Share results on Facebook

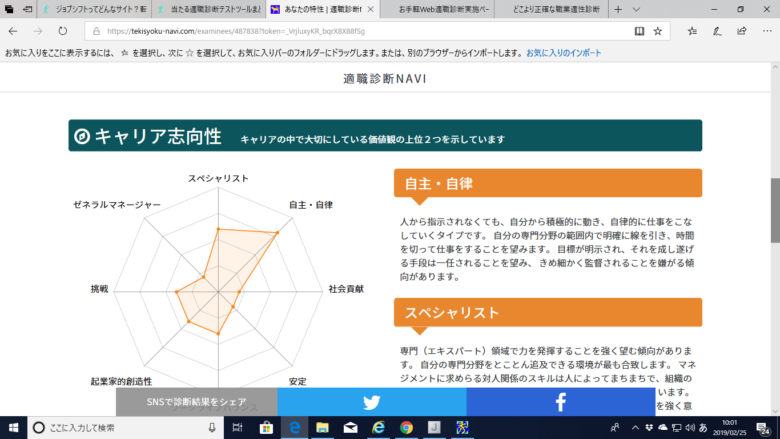[561, 402]
